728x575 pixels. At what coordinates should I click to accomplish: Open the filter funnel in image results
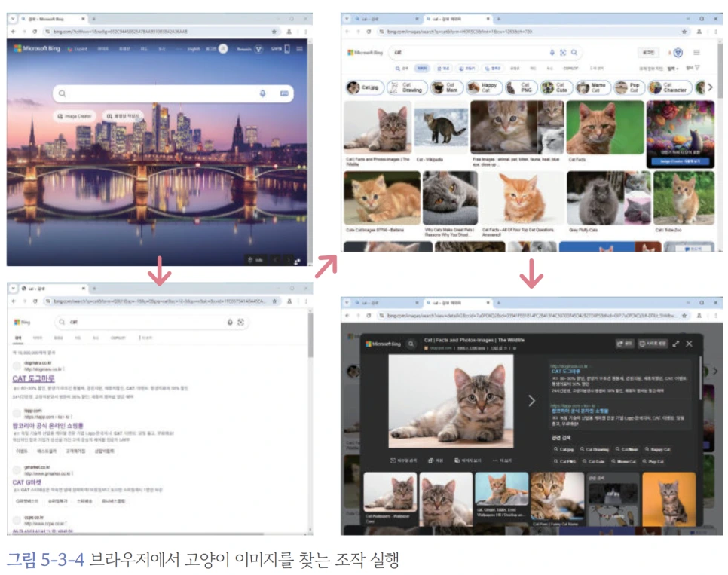[697, 68]
